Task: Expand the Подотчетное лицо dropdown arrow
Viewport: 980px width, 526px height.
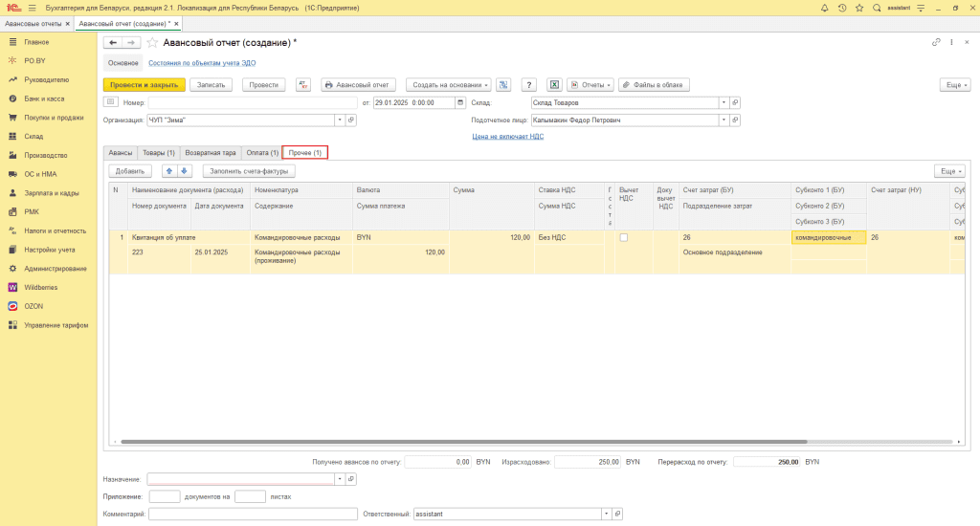Action: click(724, 121)
